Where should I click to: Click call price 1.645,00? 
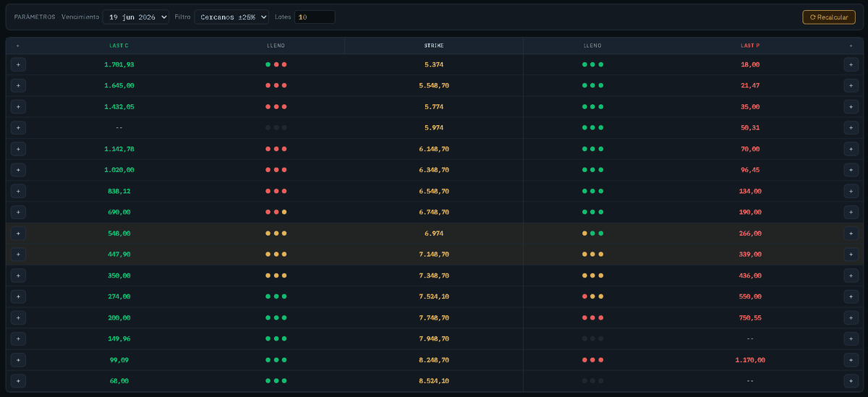tap(119, 85)
